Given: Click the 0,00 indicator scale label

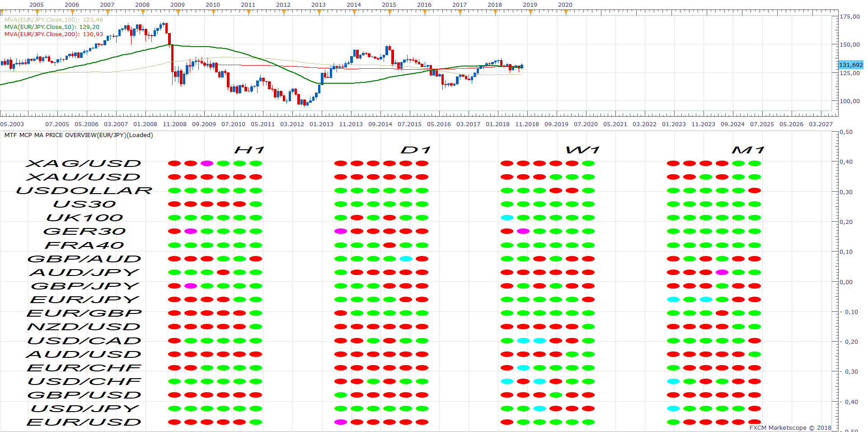Looking at the screenshot, I should pos(846,282).
